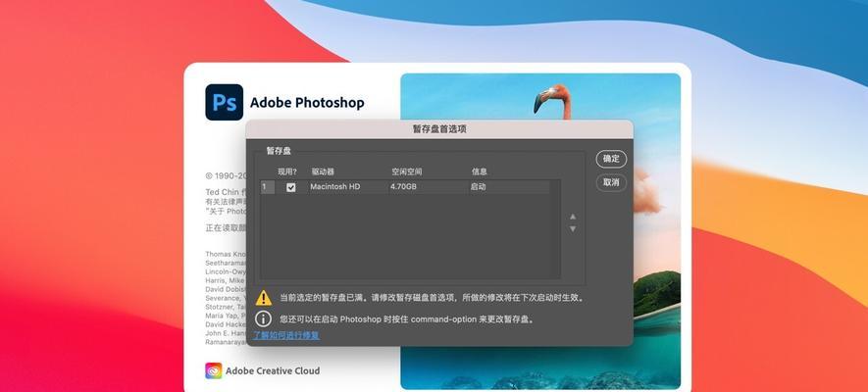This screenshot has width=868, height=392.
Task: Click row number 1 cell
Action: point(268,187)
